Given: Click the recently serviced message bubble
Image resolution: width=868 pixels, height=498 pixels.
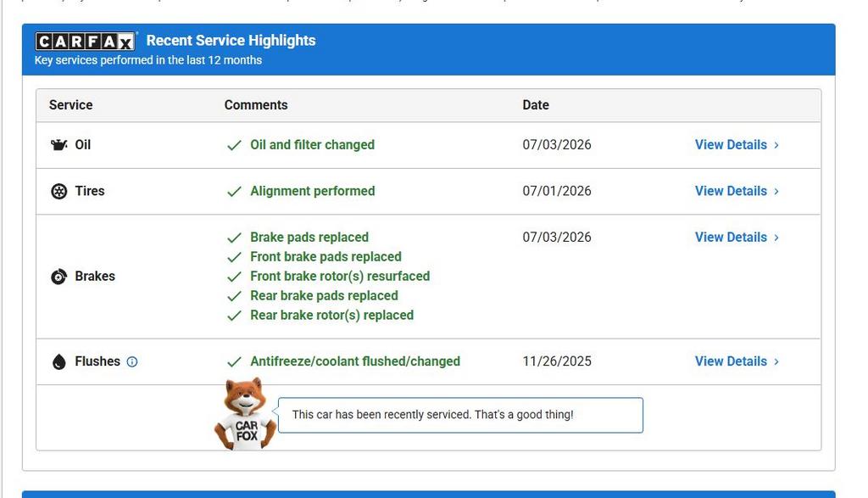Looking at the screenshot, I should 460,415.
